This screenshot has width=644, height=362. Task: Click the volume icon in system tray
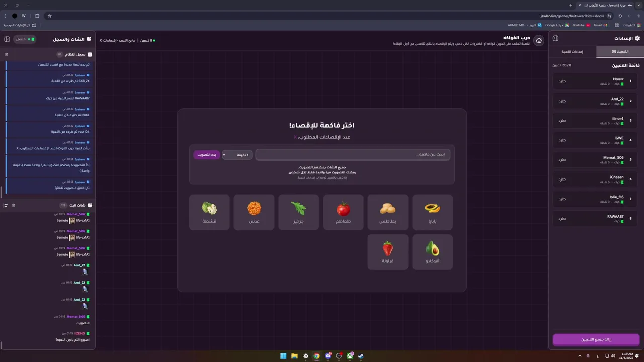pyautogui.click(x=613, y=356)
